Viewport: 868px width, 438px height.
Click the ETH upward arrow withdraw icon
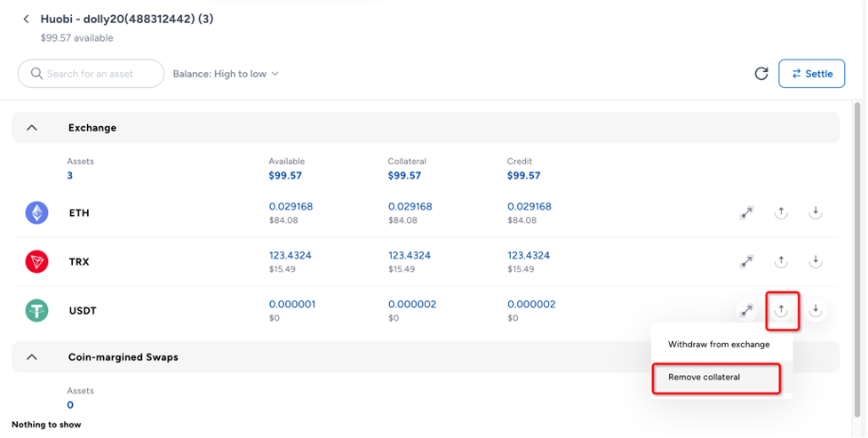pyautogui.click(x=781, y=212)
